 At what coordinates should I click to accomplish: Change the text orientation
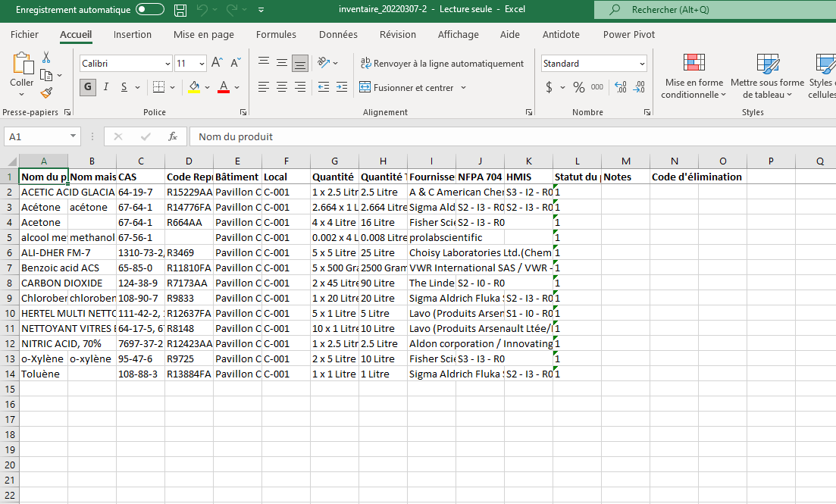(324, 62)
